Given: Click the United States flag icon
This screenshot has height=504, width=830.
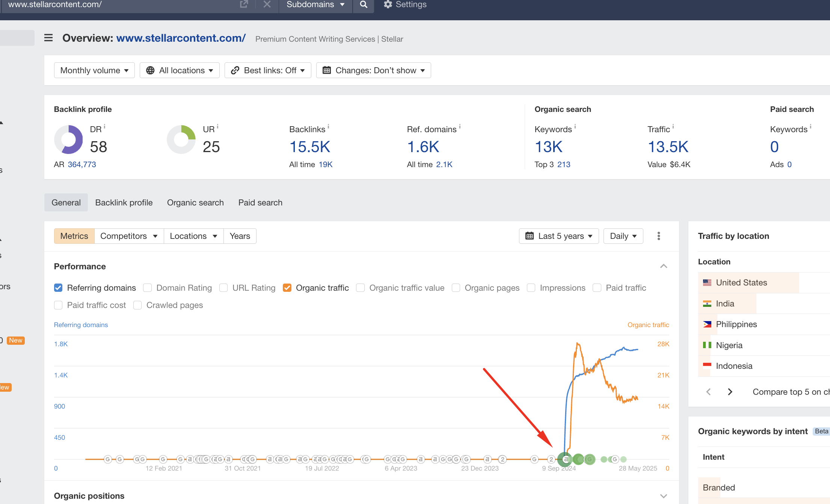Looking at the screenshot, I should (707, 282).
